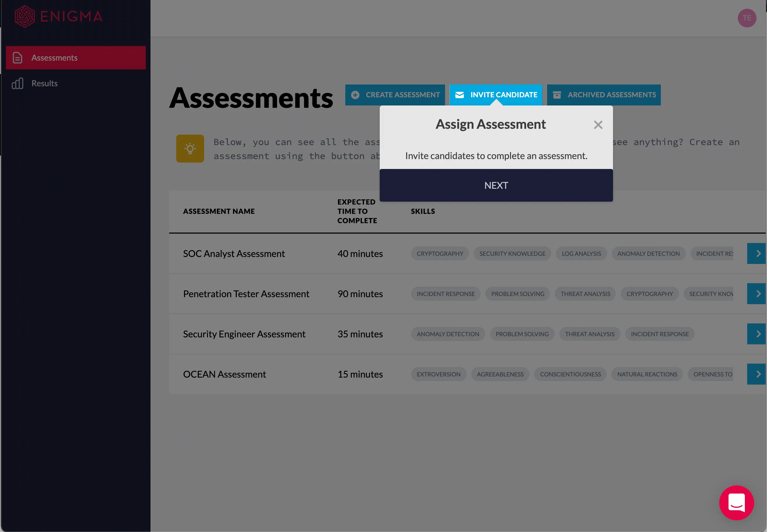This screenshot has height=532, width=767.
Task: Click the Invite Candidate envelope icon
Action: (461, 95)
